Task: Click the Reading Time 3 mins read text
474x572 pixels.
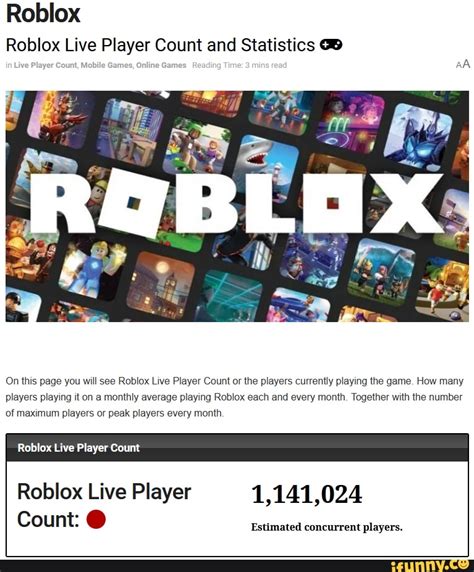Action: point(239,65)
